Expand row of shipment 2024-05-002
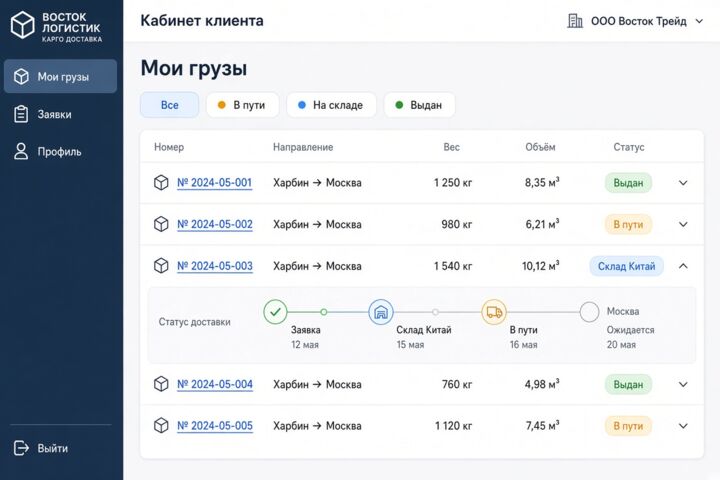The width and height of the screenshot is (720, 480). point(683,225)
